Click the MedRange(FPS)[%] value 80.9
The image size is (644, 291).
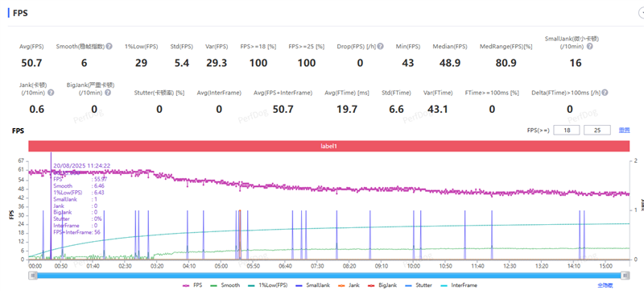pyautogui.click(x=506, y=63)
